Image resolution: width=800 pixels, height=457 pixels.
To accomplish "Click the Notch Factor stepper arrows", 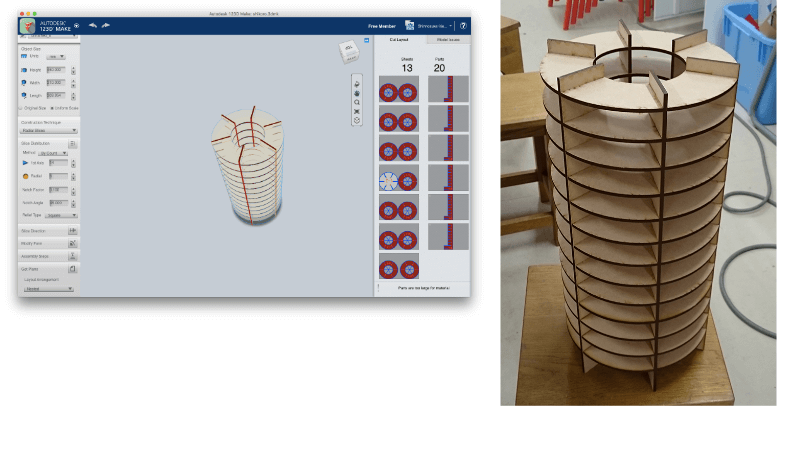I will click(x=73, y=190).
